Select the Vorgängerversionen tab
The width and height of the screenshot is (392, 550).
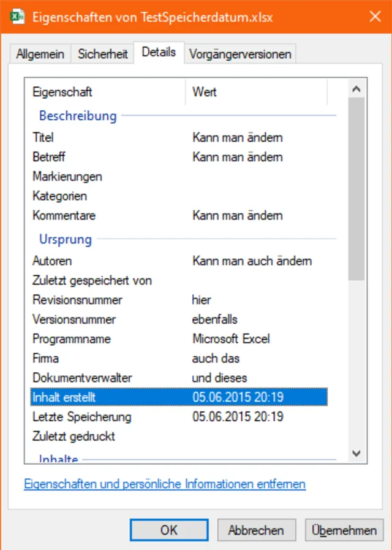tap(240, 54)
